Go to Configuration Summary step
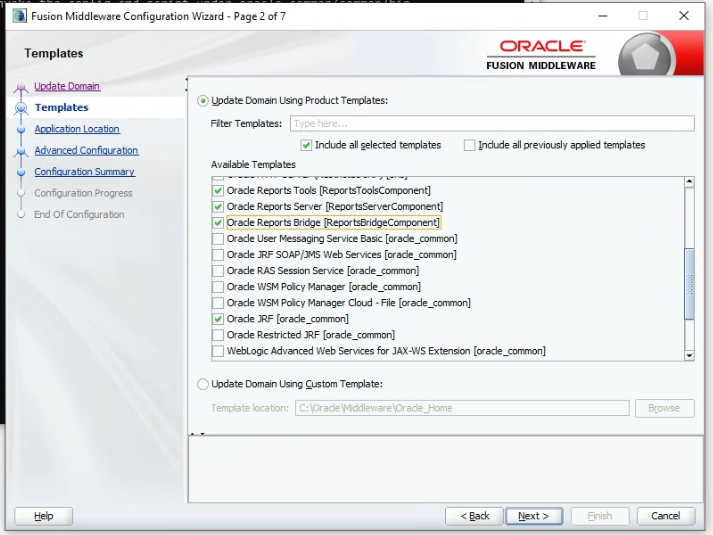This screenshot has width=713, height=535. tap(85, 172)
